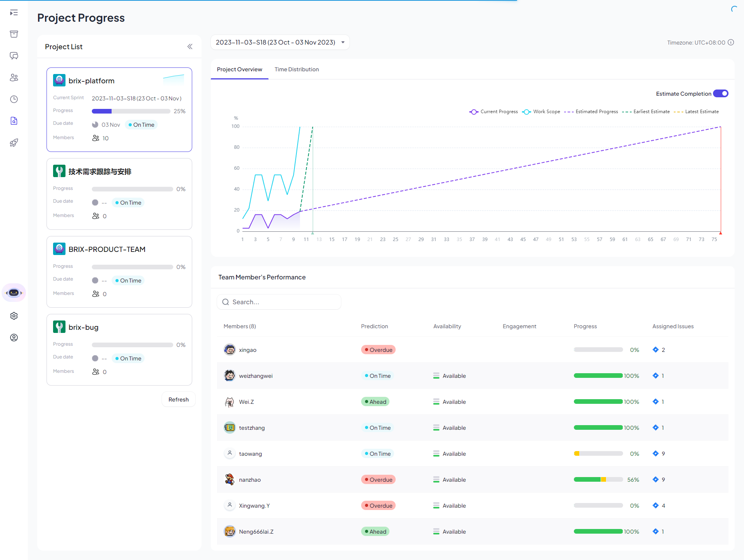The height and width of the screenshot is (560, 744).
Task: Click the assigned issues icon for taowang
Action: [x=656, y=453]
